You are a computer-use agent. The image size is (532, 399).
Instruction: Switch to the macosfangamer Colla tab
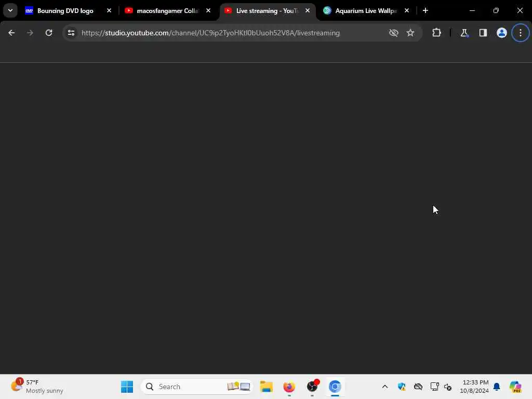pos(166,11)
